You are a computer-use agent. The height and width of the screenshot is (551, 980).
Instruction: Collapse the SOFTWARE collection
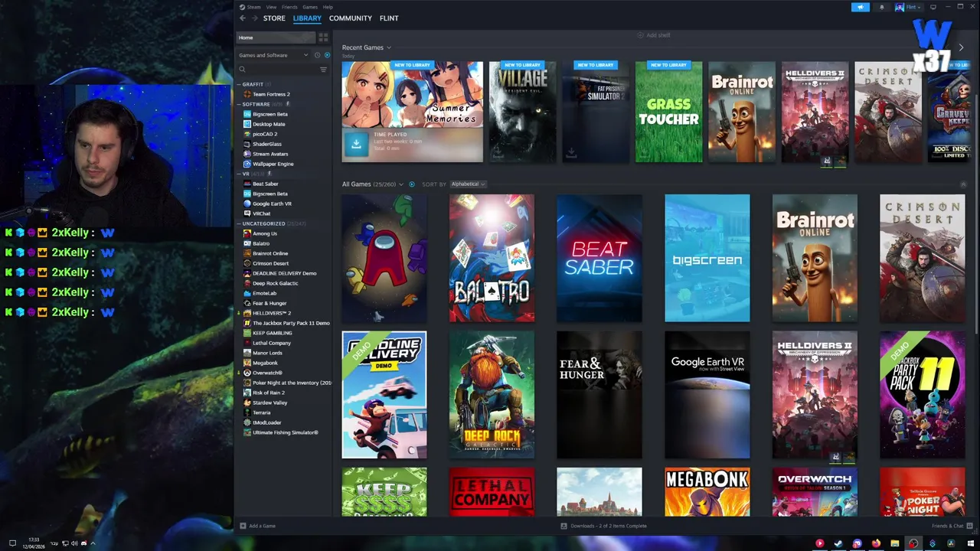click(x=239, y=104)
